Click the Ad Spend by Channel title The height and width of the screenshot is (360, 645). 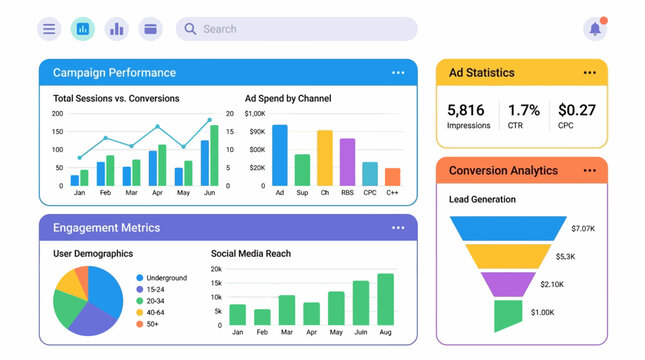[x=288, y=98]
